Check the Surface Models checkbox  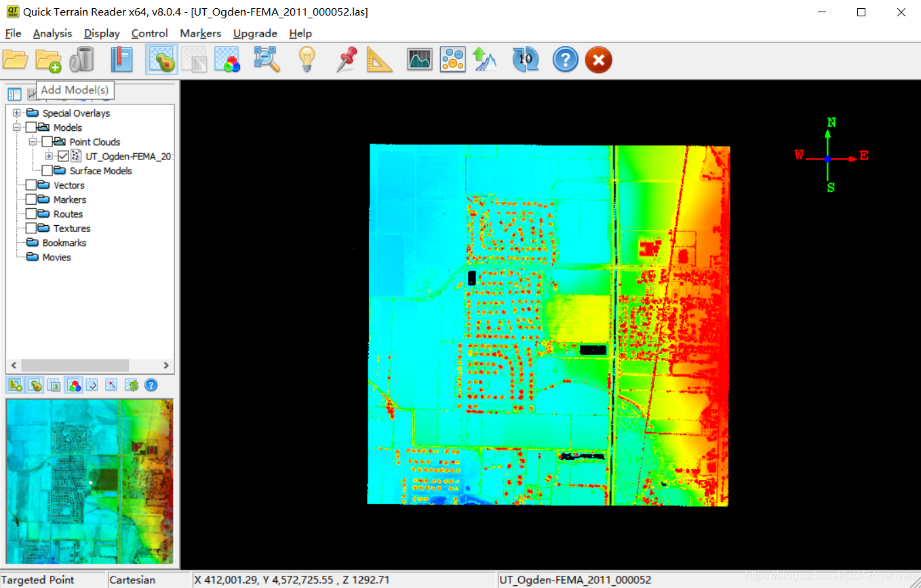click(47, 171)
